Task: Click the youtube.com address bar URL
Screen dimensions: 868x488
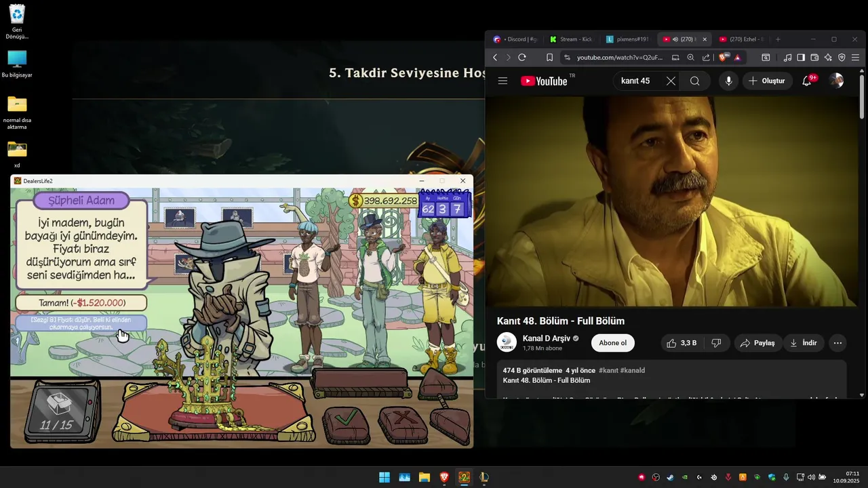Action: [x=620, y=58]
